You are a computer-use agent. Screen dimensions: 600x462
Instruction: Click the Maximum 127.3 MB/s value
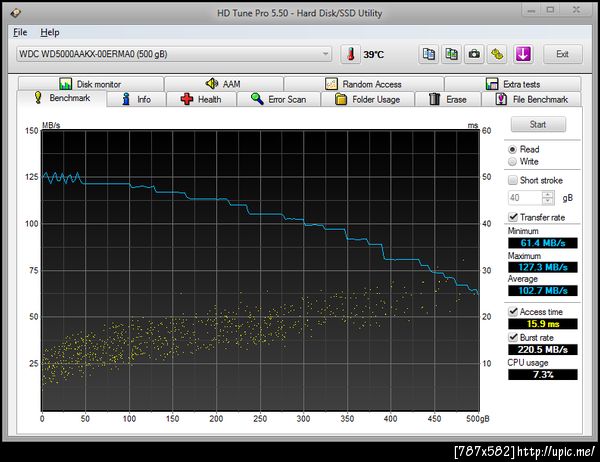tap(543, 267)
